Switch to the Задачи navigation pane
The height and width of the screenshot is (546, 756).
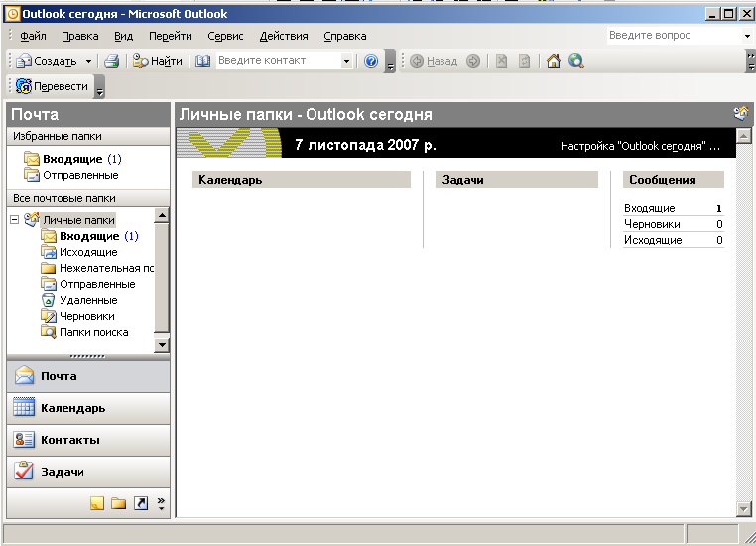(88, 472)
